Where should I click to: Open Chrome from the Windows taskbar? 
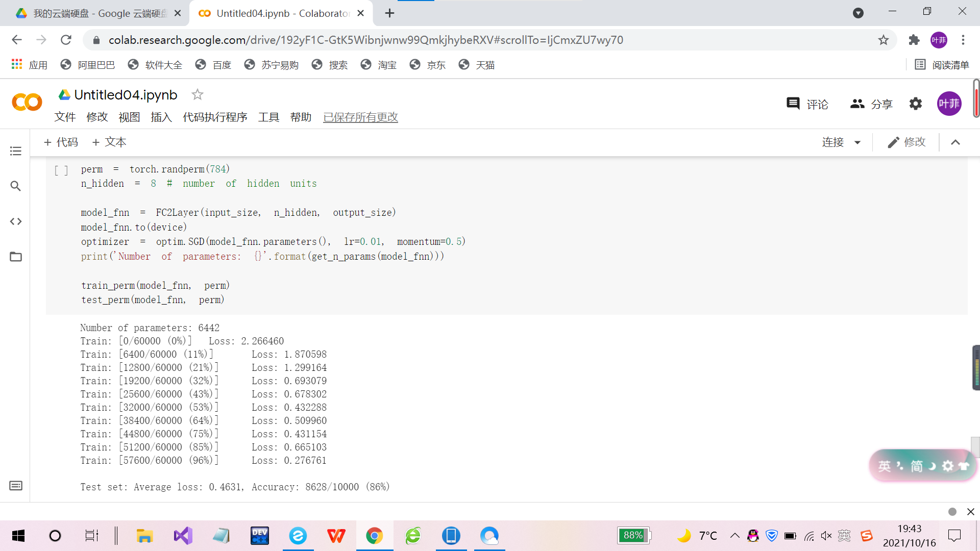374,536
